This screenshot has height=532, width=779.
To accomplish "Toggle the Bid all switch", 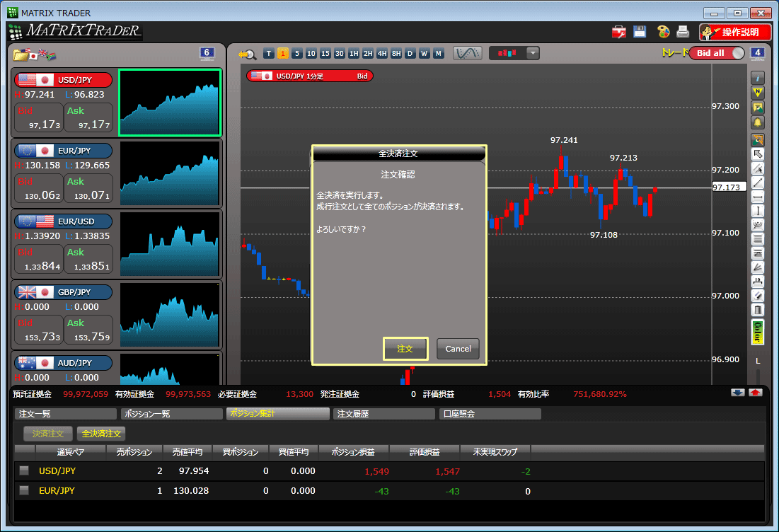I will coord(717,53).
